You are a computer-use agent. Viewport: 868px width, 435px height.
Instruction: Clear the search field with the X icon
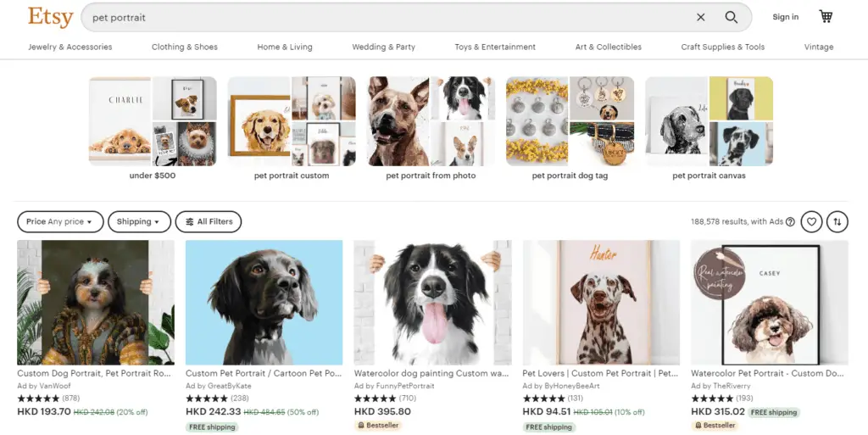click(701, 17)
